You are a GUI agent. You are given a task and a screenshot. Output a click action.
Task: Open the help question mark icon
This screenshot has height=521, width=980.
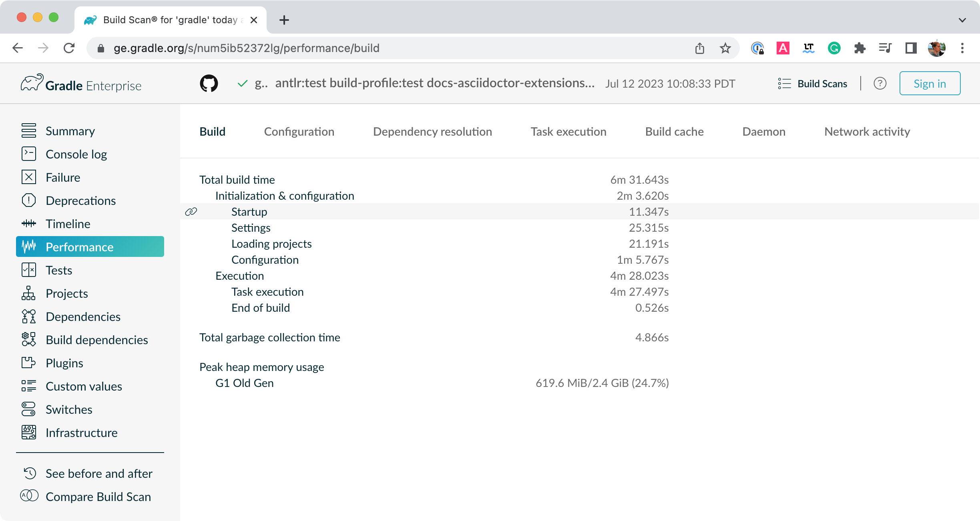(x=880, y=83)
